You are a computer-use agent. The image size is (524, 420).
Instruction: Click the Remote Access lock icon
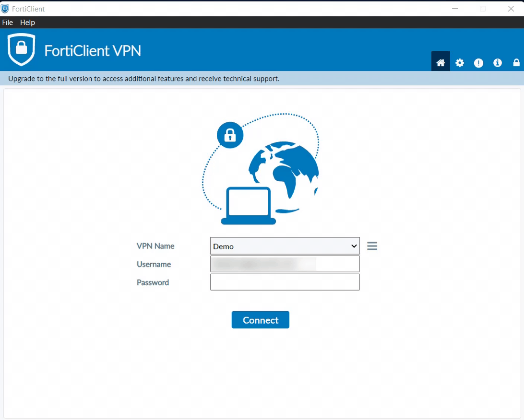tap(516, 62)
